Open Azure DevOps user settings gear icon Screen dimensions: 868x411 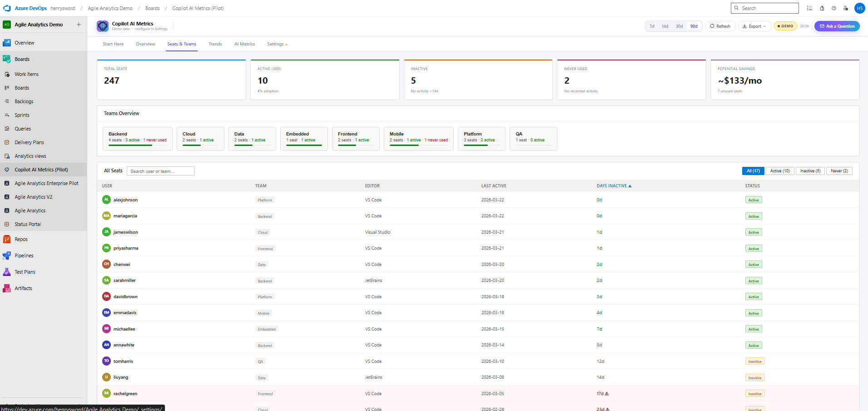(x=846, y=8)
